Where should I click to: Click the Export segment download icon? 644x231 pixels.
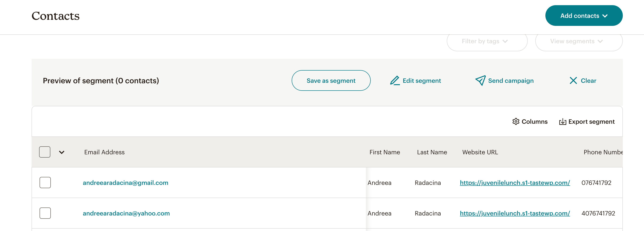(x=563, y=122)
